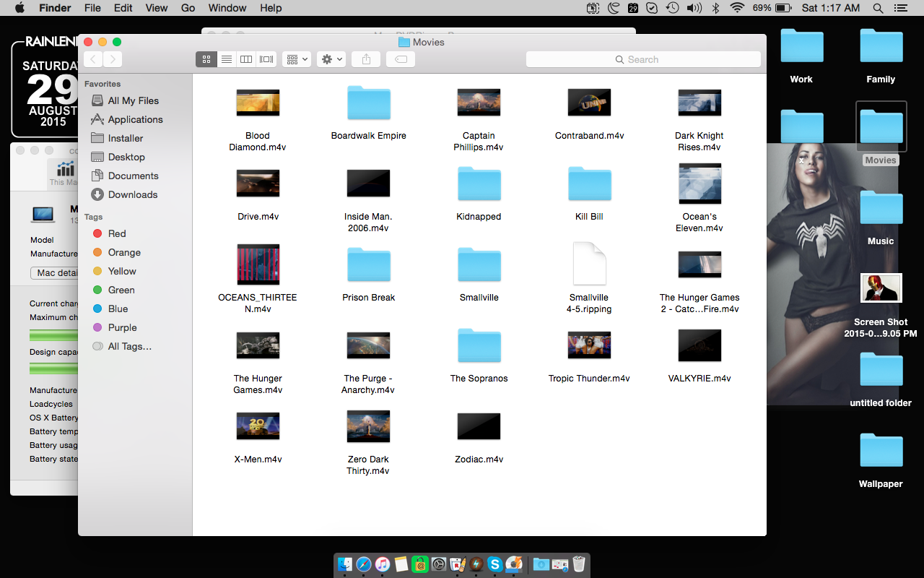Click the Edit Tags toolbar button
The height and width of the screenshot is (578, 924).
coord(401,59)
